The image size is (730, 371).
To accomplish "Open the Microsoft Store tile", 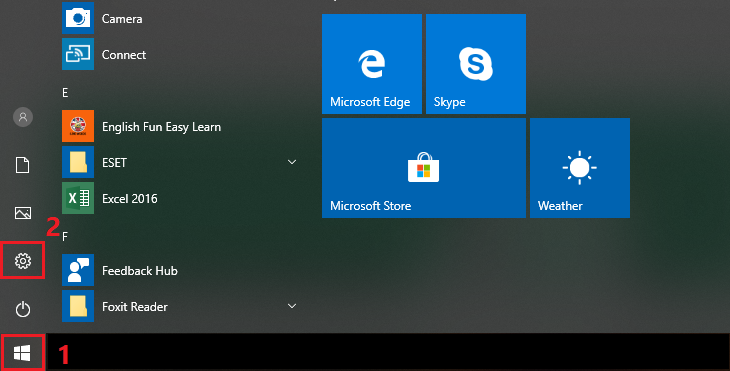I will 424,168.
